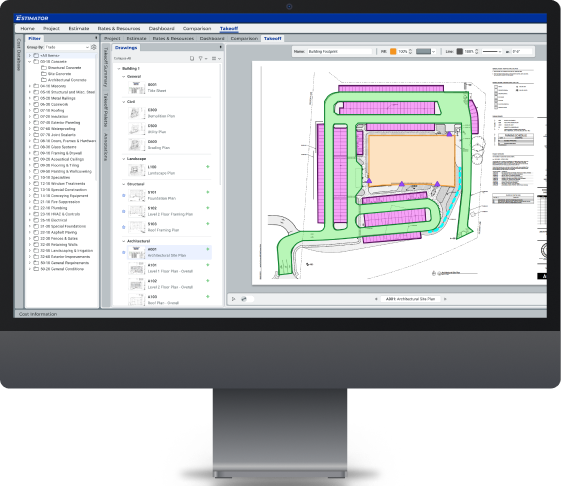Open Dashboard in the top menu bar
The width and height of the screenshot is (561, 486).
(x=161, y=28)
